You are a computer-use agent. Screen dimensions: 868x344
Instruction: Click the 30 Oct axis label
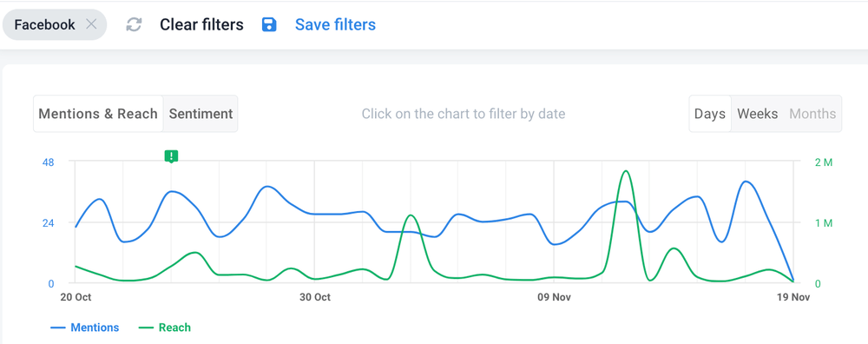(315, 297)
